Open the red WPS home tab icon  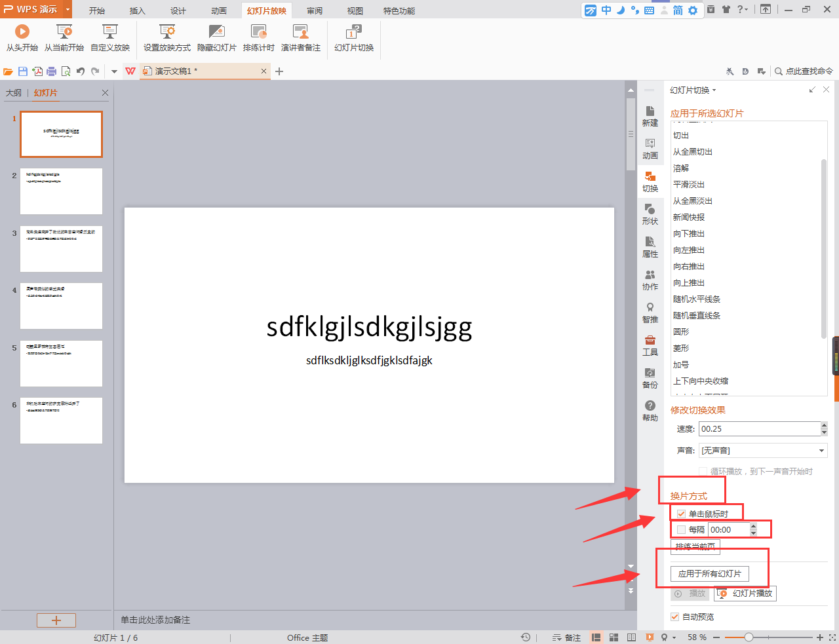(130, 71)
